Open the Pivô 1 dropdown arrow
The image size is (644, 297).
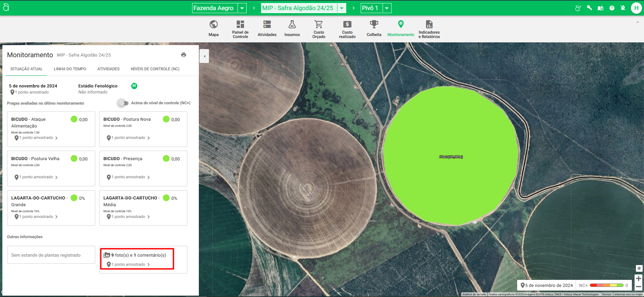(387, 8)
